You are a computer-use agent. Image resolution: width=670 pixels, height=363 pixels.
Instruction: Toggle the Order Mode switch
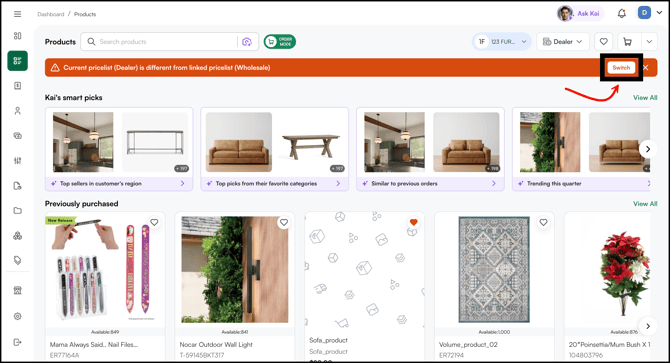click(280, 42)
